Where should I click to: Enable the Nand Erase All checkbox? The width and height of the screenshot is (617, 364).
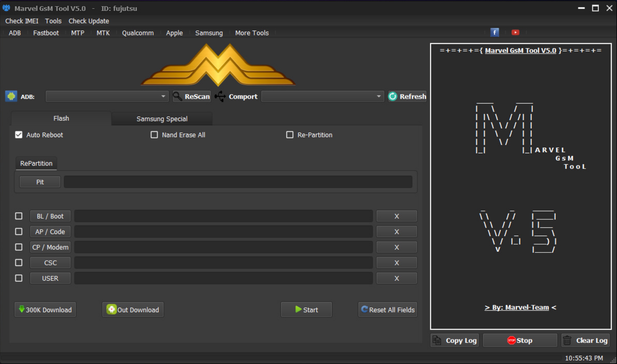(154, 135)
